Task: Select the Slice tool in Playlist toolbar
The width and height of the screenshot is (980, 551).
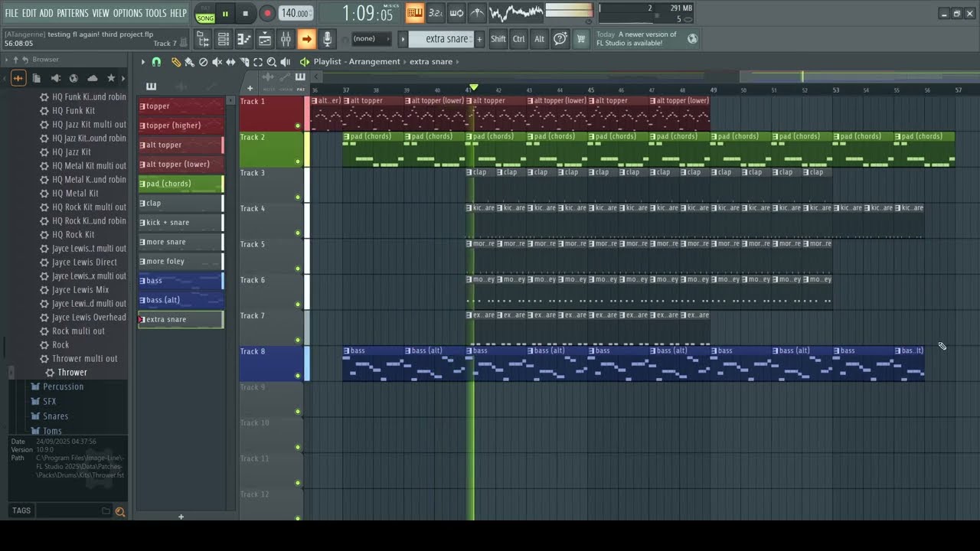Action: (244, 62)
